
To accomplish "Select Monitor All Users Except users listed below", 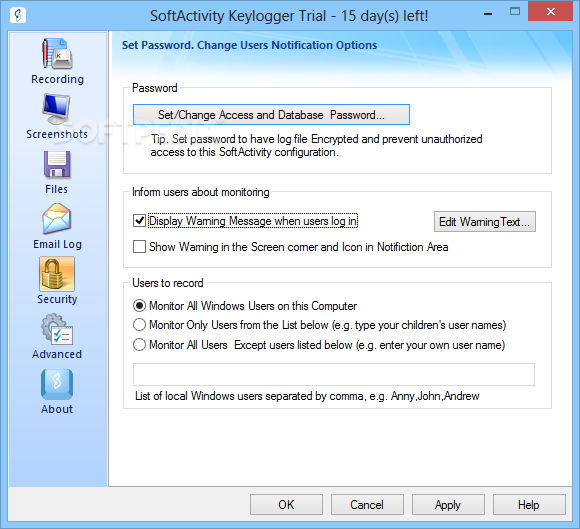I will click(x=139, y=345).
